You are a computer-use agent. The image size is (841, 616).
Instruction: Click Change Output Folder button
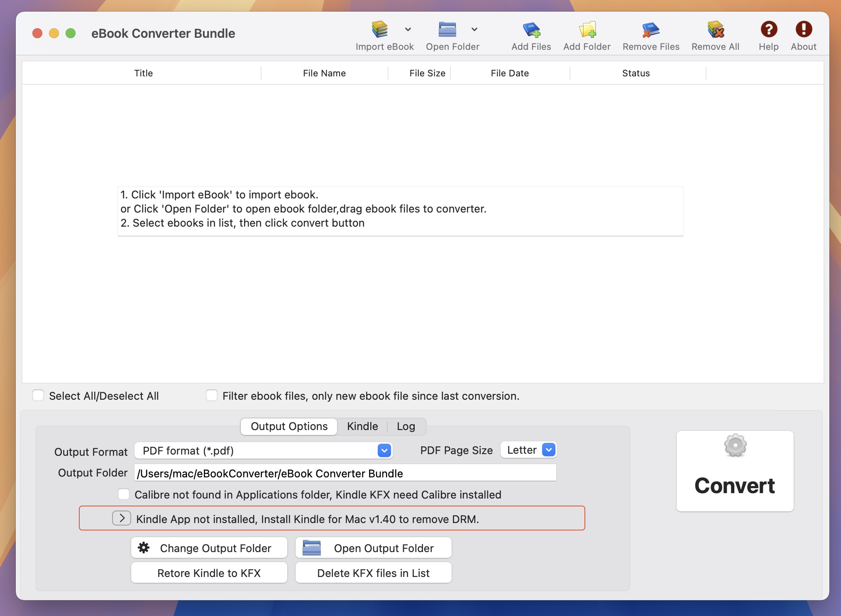(x=208, y=548)
